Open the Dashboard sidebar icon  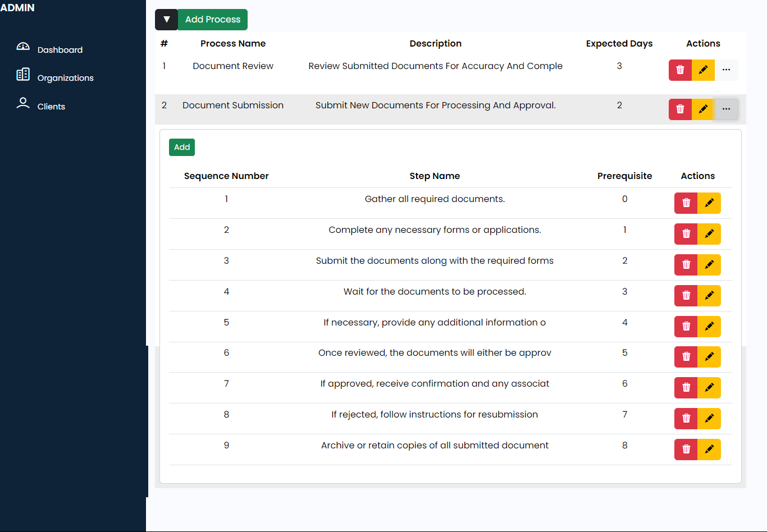click(x=23, y=47)
